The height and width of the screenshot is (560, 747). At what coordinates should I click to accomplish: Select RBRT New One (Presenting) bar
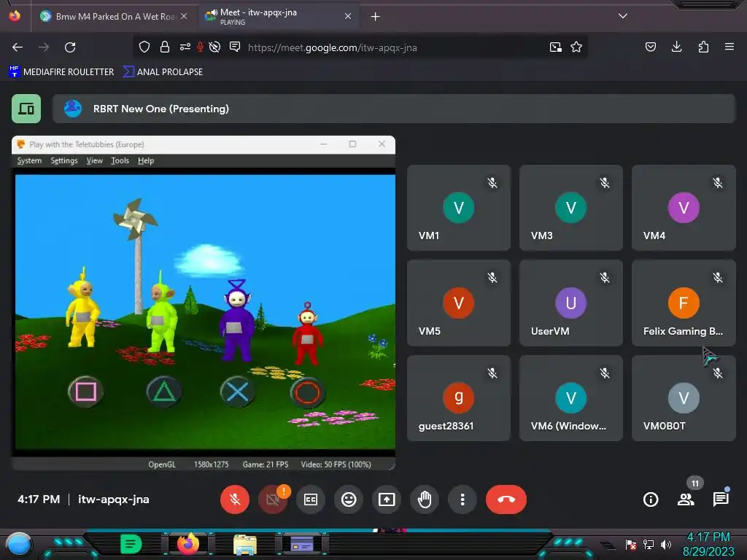pyautogui.click(x=393, y=109)
